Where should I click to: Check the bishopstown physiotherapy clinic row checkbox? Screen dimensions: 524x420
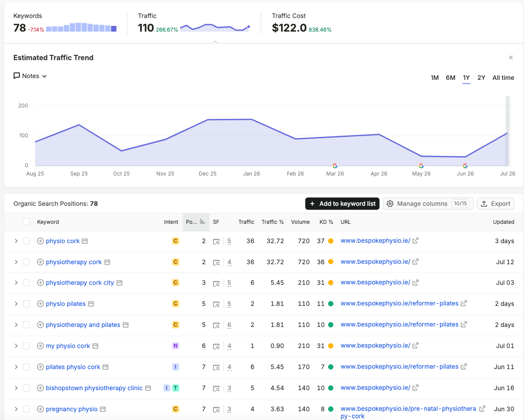[26, 388]
